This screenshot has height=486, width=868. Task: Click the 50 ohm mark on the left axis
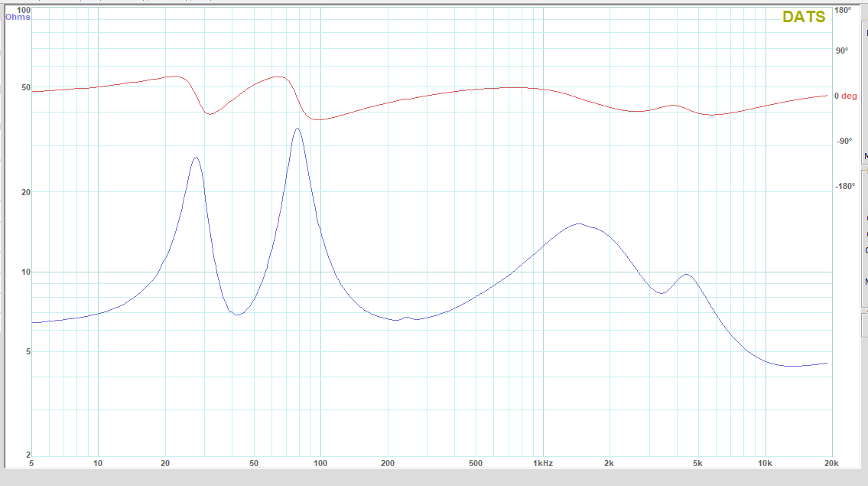25,88
